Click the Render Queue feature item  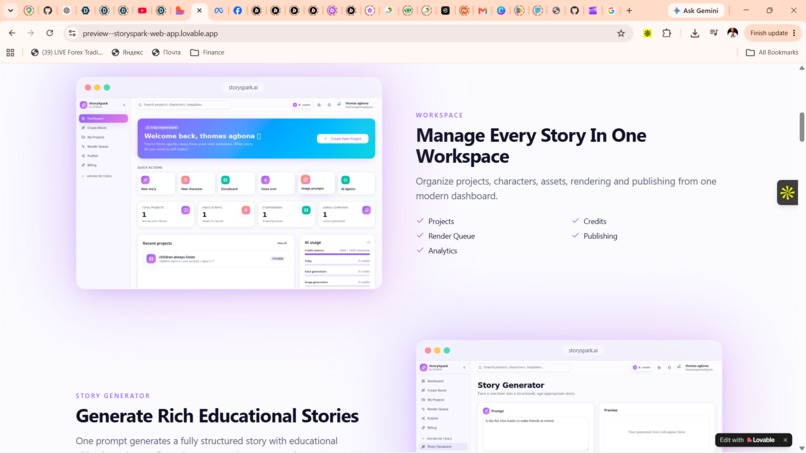click(446, 236)
